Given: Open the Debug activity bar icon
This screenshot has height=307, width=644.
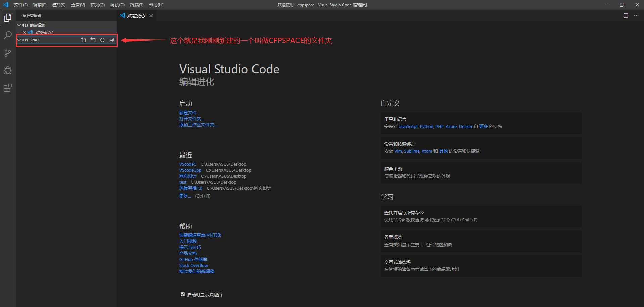Looking at the screenshot, I should pyautogui.click(x=8, y=70).
